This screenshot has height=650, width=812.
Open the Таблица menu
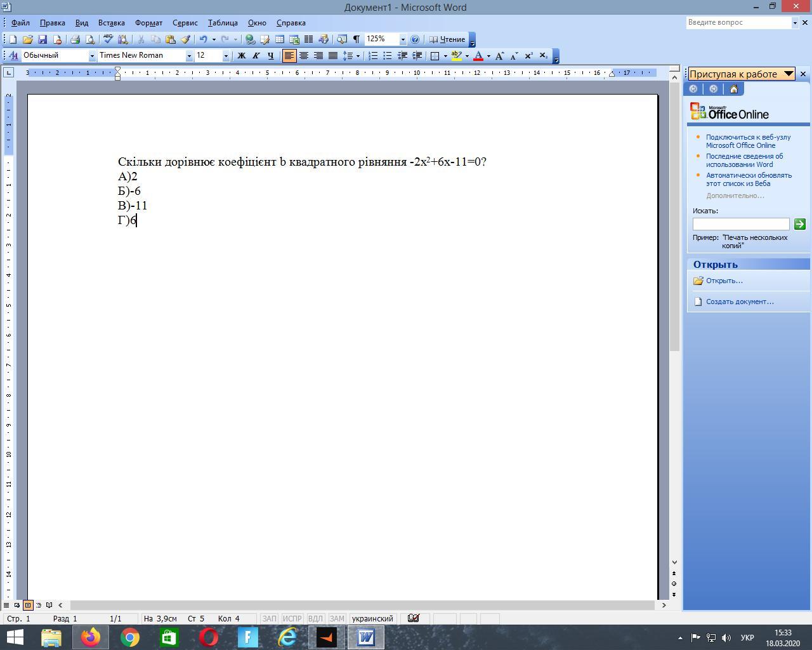click(x=223, y=23)
